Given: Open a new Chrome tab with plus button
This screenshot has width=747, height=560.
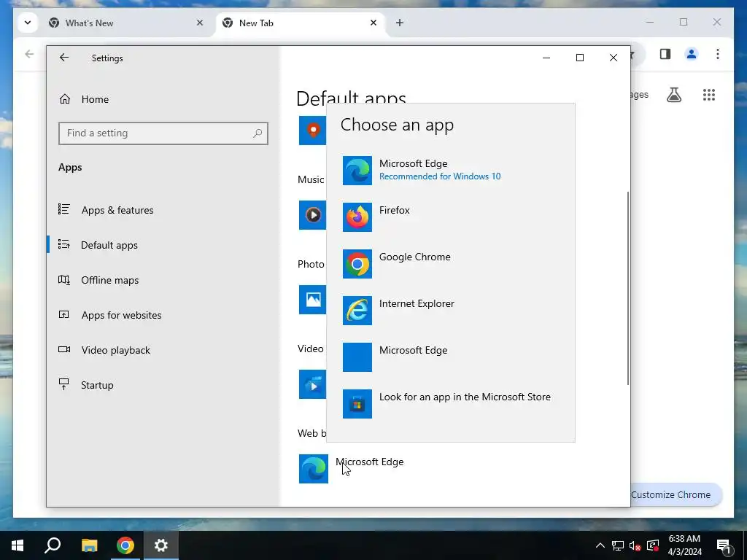Looking at the screenshot, I should (400, 23).
